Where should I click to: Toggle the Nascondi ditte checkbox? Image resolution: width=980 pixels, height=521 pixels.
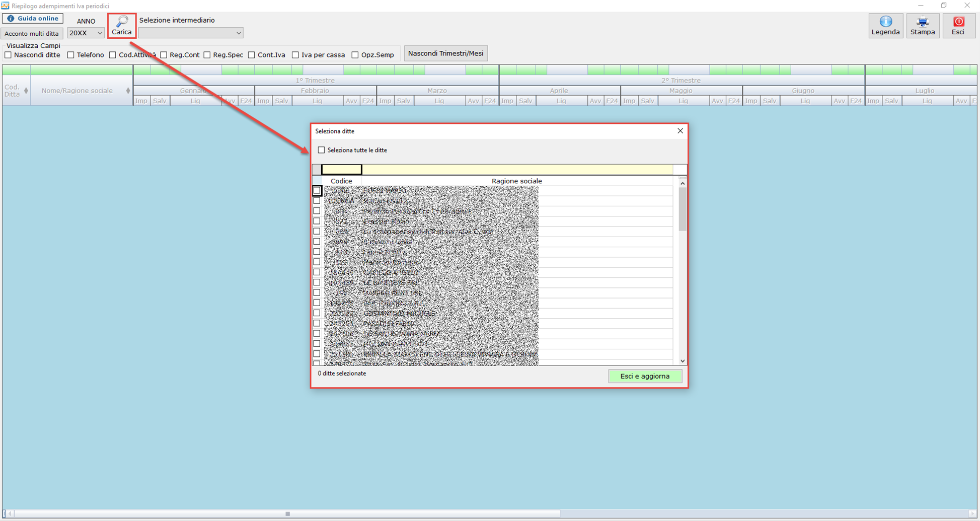click(8, 55)
